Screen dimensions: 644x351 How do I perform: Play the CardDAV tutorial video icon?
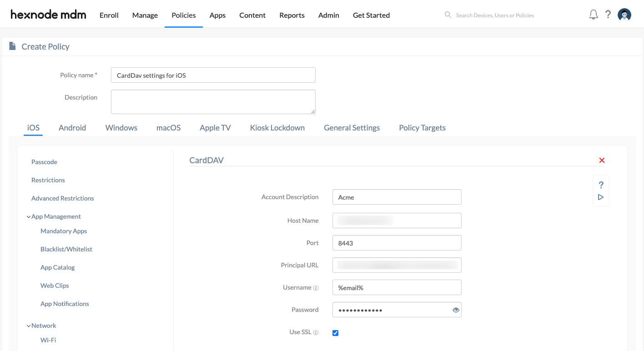point(601,197)
